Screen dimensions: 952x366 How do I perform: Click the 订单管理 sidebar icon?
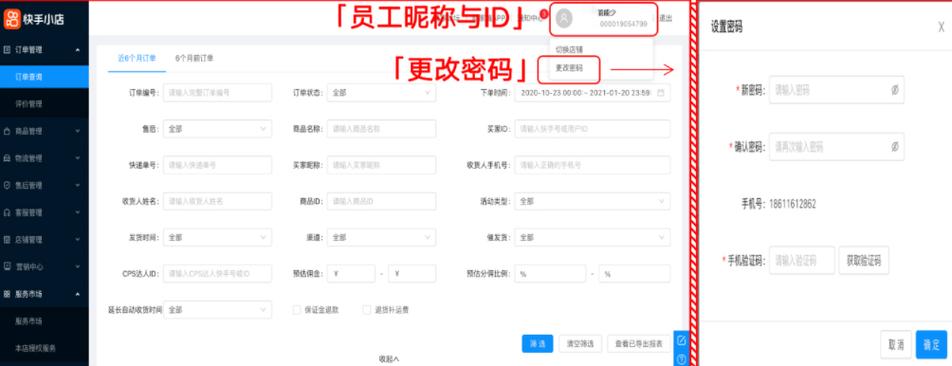(x=7, y=50)
